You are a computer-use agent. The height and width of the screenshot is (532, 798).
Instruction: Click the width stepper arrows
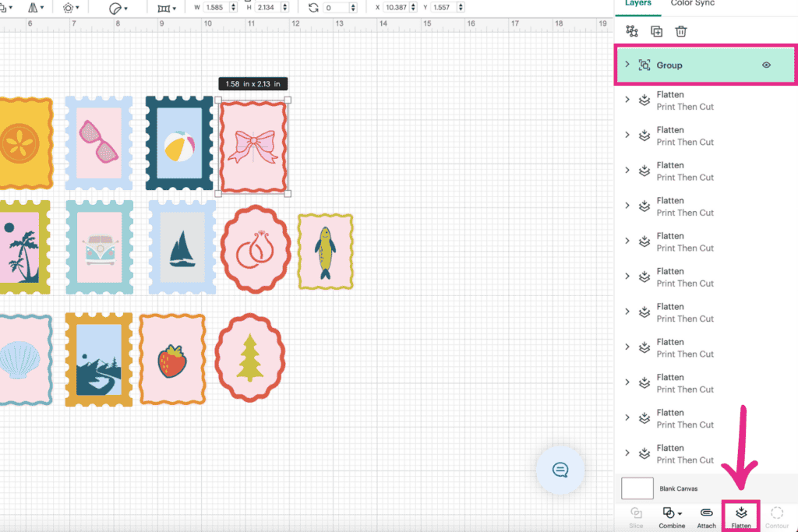(234, 8)
